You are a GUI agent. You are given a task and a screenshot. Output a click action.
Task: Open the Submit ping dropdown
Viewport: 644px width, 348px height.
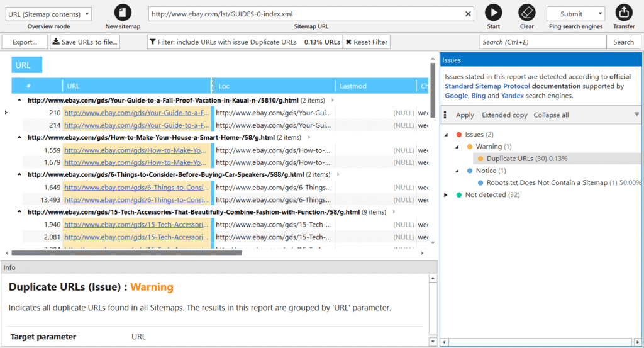575,14
